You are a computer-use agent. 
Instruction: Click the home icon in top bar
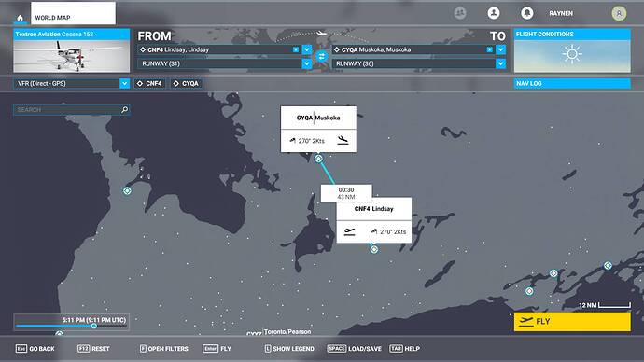20,18
